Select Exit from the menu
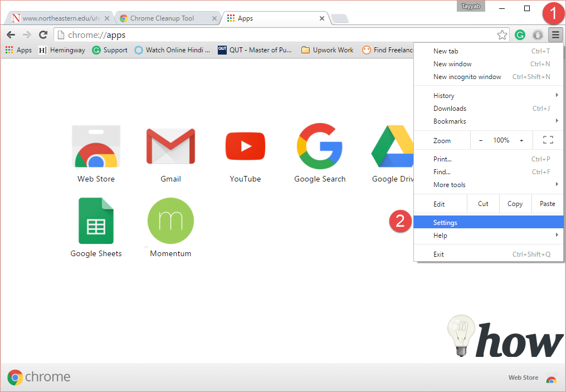 tap(489, 254)
